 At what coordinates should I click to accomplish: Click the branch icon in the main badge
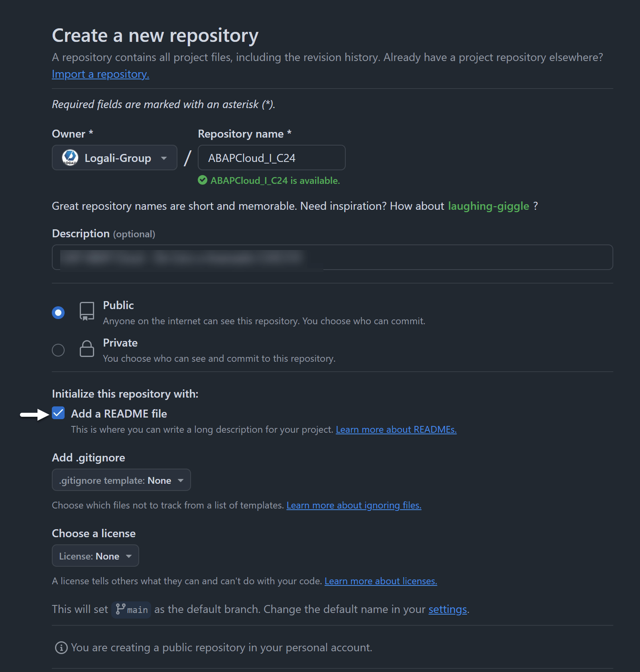click(x=121, y=609)
